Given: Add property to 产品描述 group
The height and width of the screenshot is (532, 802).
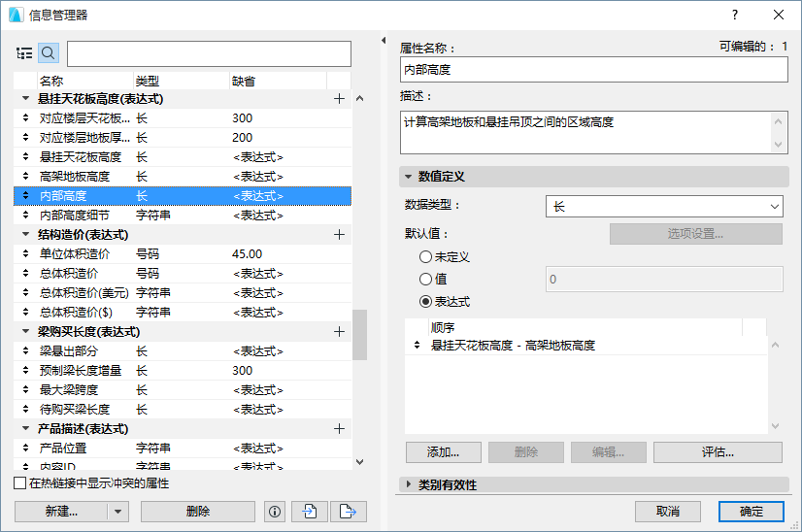Looking at the screenshot, I should [x=339, y=429].
